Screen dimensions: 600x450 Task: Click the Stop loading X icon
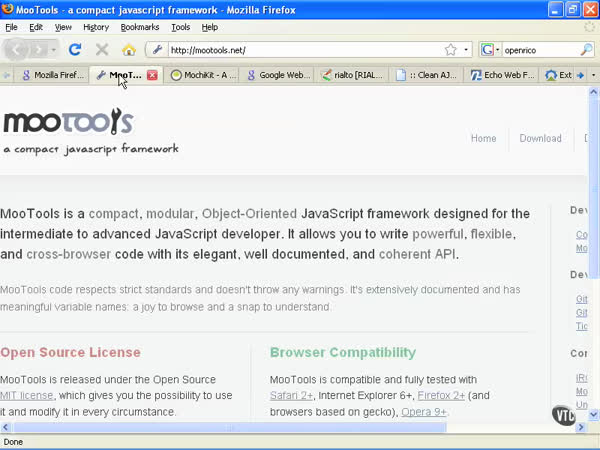(x=102, y=49)
